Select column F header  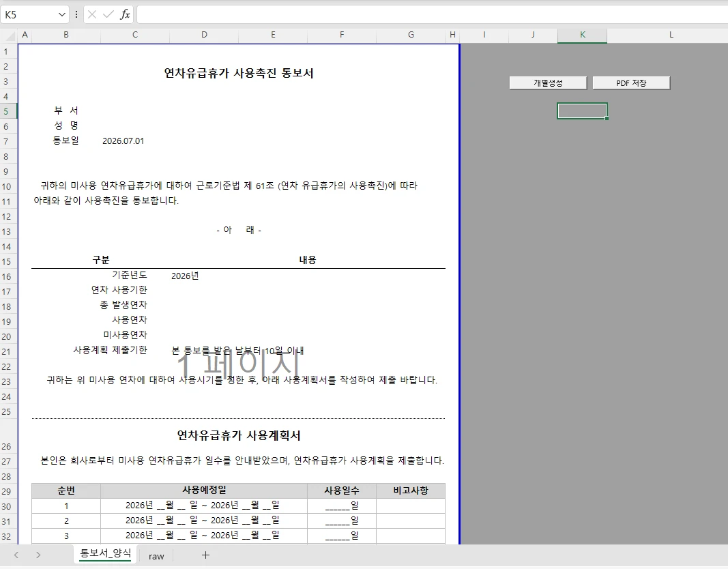click(342, 35)
